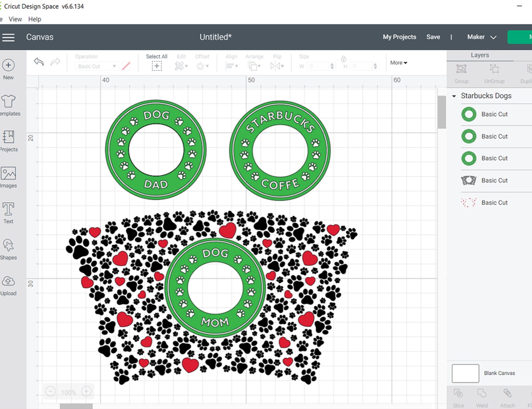The width and height of the screenshot is (532, 409).
Task: Open the Help menu
Action: coord(35,19)
